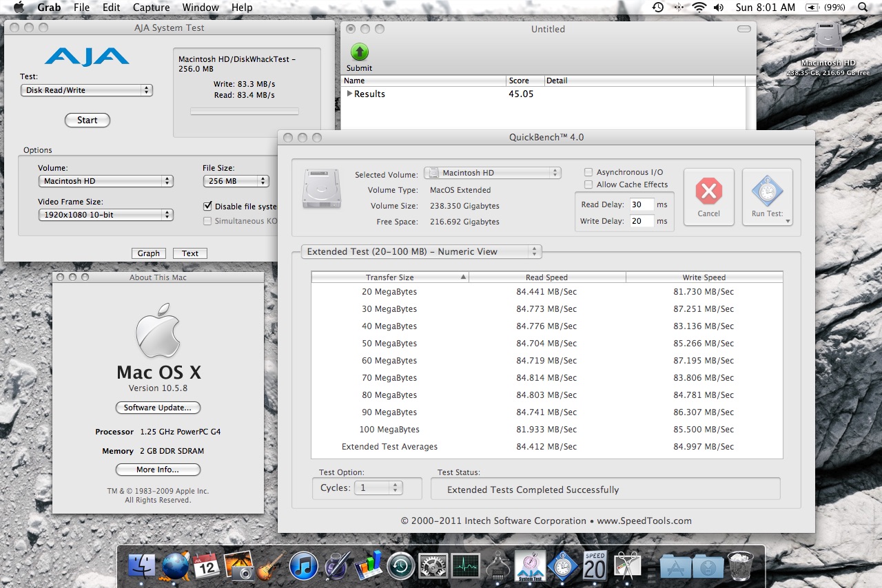Open Macintosh HD desktop drive icon
Viewport: 882px width, 588px height.
pos(828,39)
